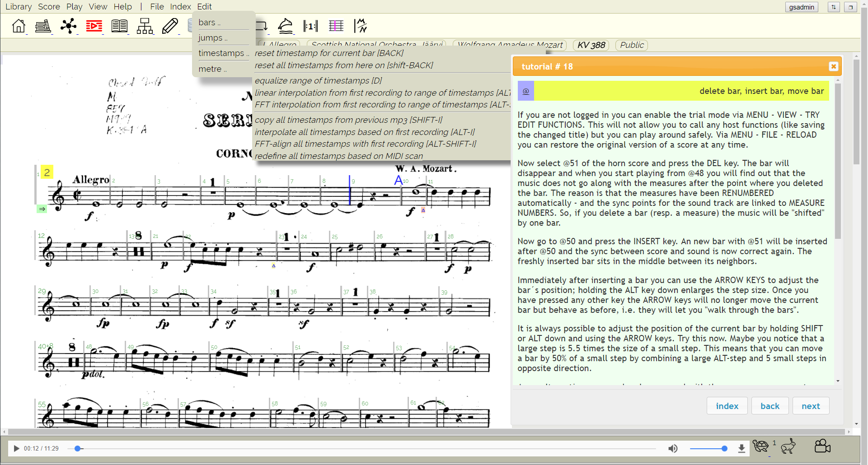Click the 'next' tutorial button
The height and width of the screenshot is (465, 868).
pyautogui.click(x=811, y=406)
